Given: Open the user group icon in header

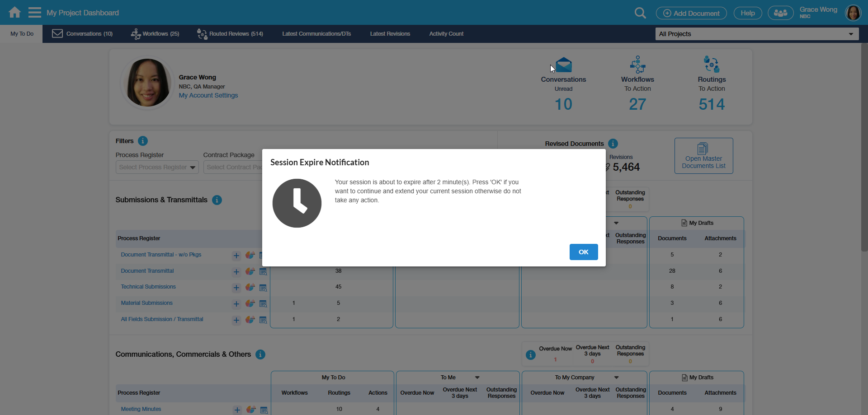Looking at the screenshot, I should pyautogui.click(x=780, y=13).
